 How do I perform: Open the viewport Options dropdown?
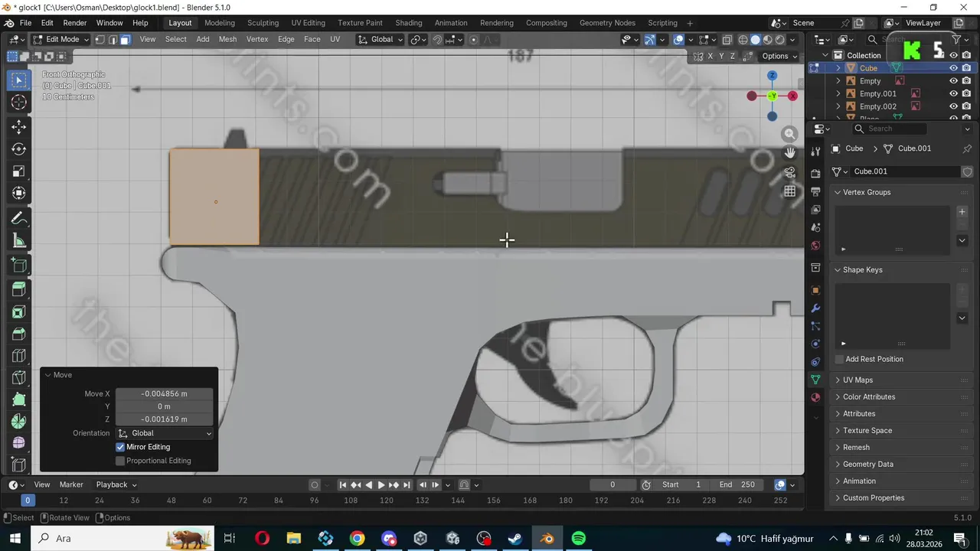(779, 56)
